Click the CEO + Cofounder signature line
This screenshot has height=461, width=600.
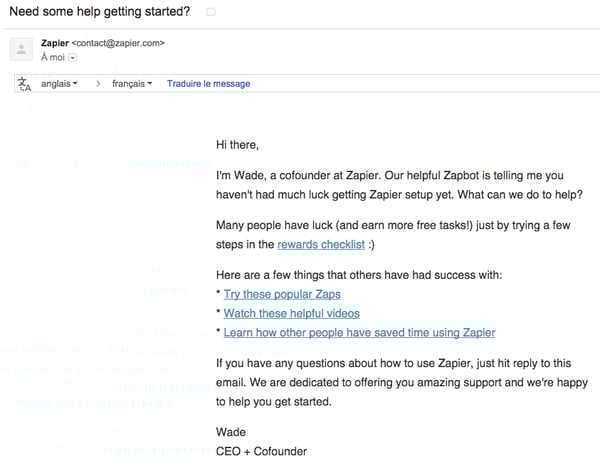click(261, 451)
